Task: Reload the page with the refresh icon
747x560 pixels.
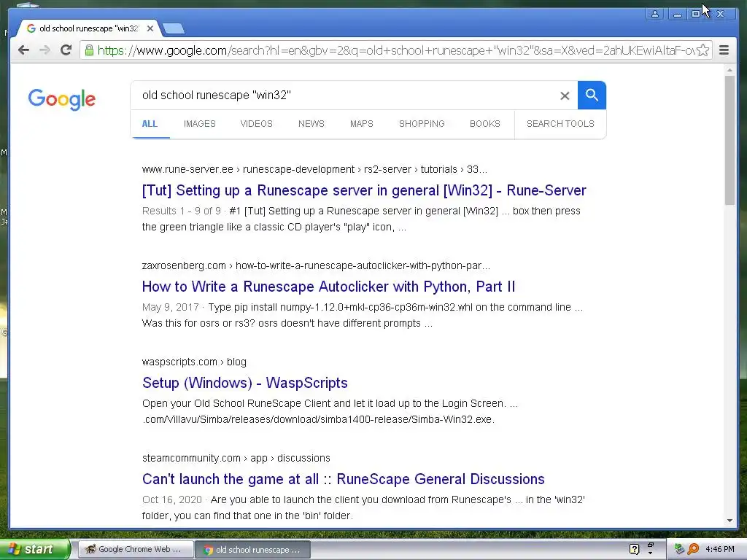Action: [x=66, y=50]
